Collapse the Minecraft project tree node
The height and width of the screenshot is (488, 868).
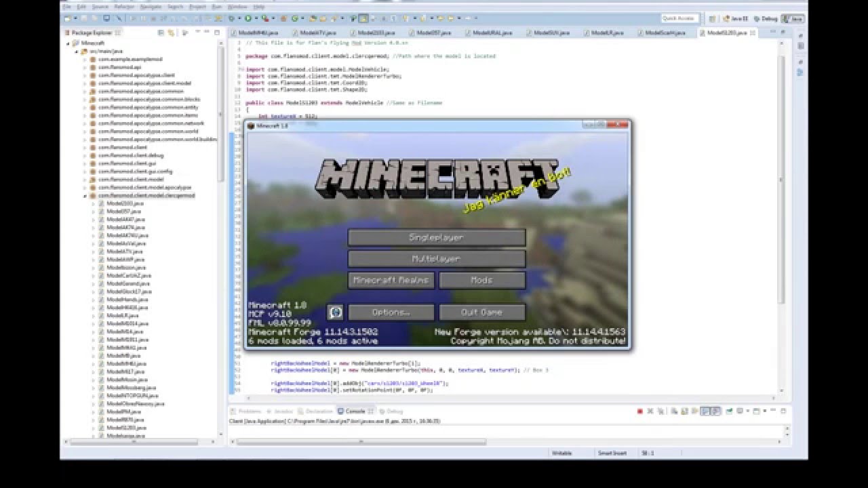tap(68, 43)
